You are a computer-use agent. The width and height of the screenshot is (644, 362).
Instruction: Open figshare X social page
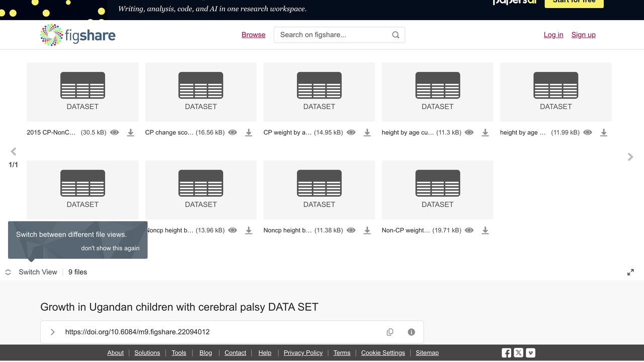(x=519, y=353)
